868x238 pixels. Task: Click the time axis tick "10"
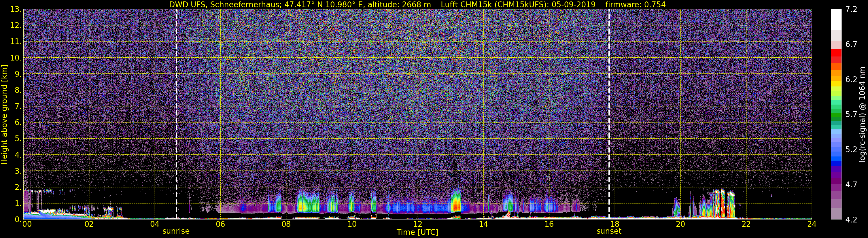(352, 224)
